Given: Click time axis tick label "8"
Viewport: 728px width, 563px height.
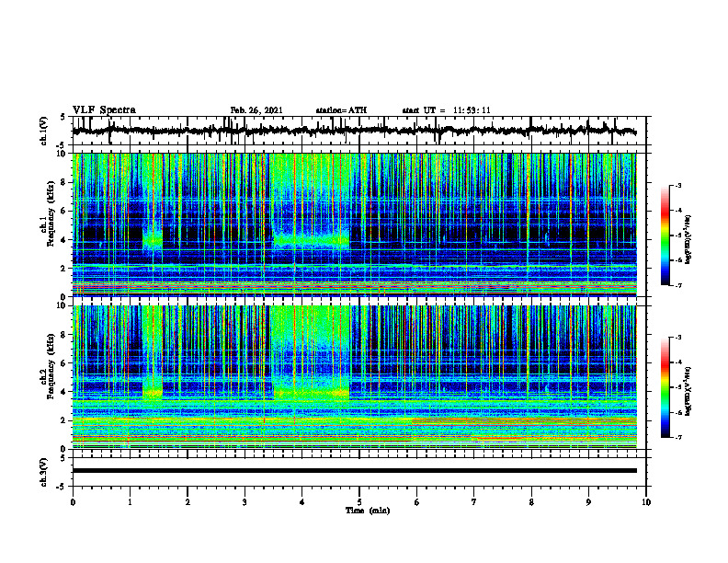Looking at the screenshot, I should tap(531, 502).
